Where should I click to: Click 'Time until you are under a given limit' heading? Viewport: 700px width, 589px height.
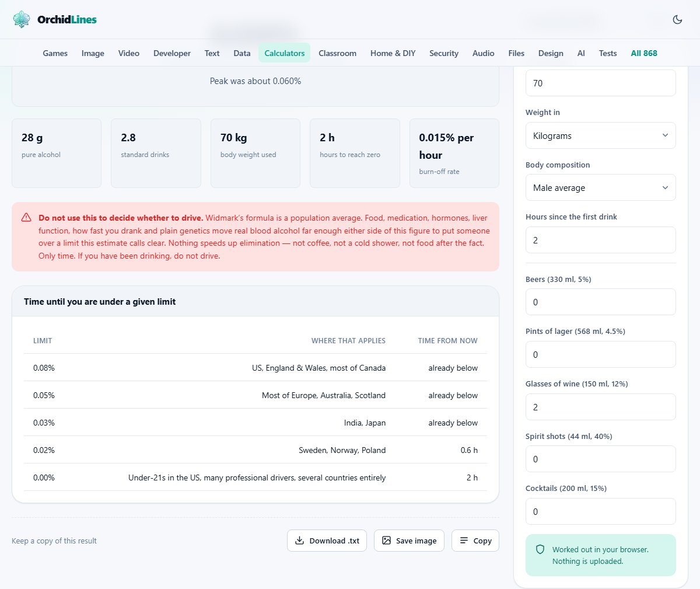click(100, 302)
